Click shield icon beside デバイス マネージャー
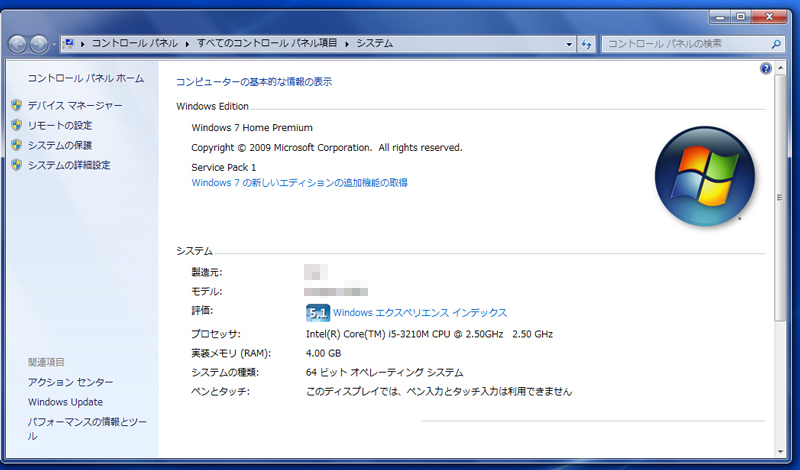Screen dimensions: 800x470 16,105
